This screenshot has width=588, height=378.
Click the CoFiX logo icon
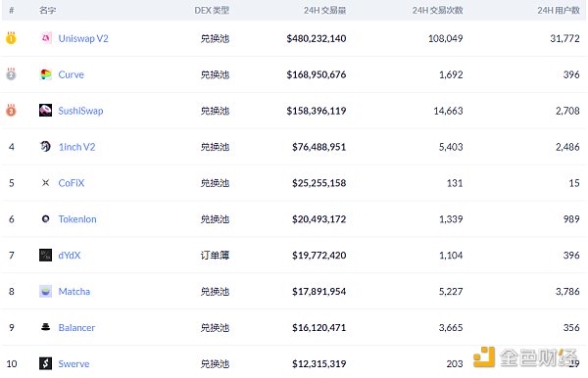click(46, 183)
